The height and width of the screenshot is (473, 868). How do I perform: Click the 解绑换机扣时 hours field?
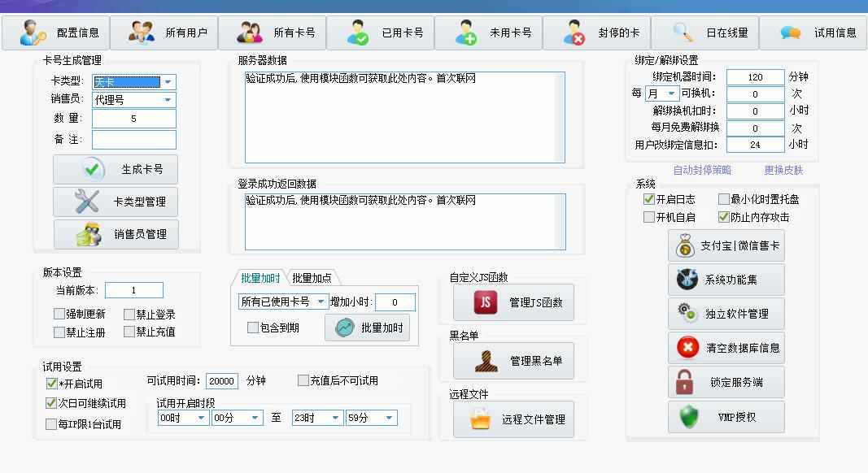point(756,111)
